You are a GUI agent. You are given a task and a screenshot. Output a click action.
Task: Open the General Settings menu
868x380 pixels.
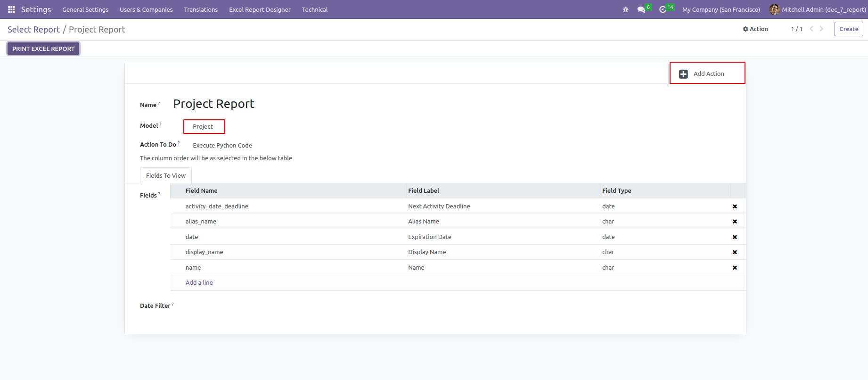coord(85,9)
